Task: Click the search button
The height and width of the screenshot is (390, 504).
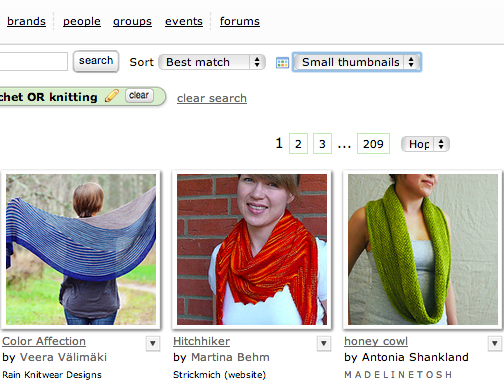Action: (x=96, y=61)
